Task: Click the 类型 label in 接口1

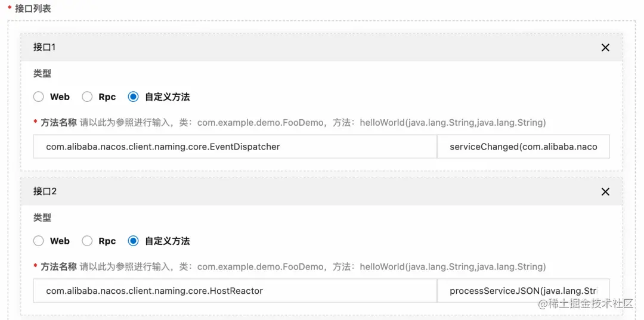Action: pyautogui.click(x=42, y=73)
